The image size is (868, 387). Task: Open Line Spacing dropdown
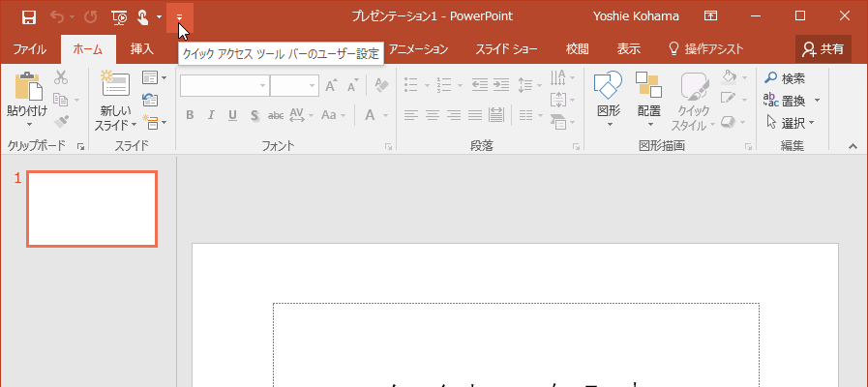(x=527, y=85)
